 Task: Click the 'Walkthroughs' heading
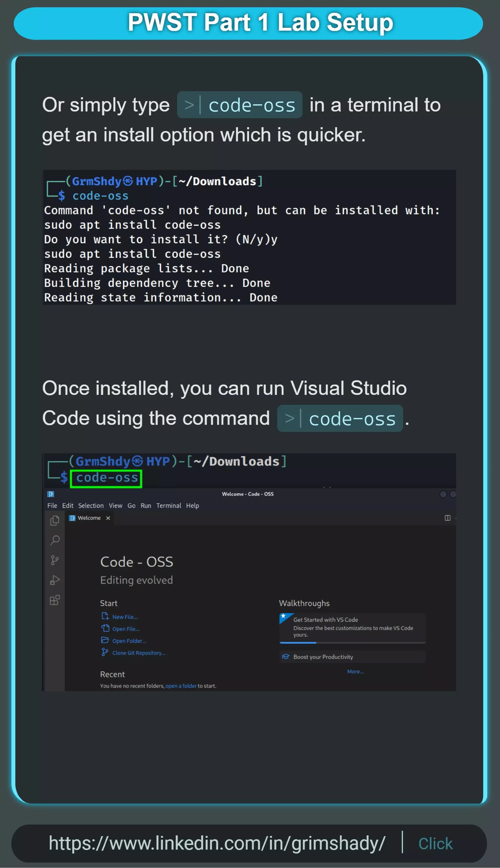point(304,603)
